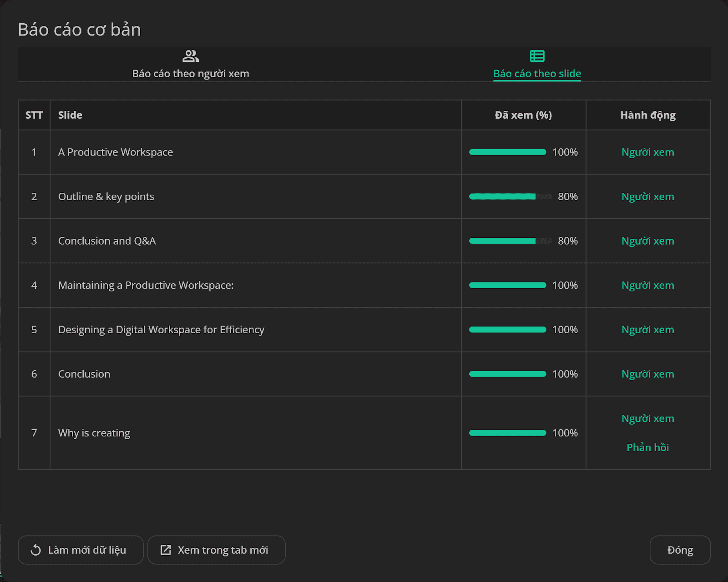
Task: Click row number 7 in STT column
Action: [x=34, y=433]
